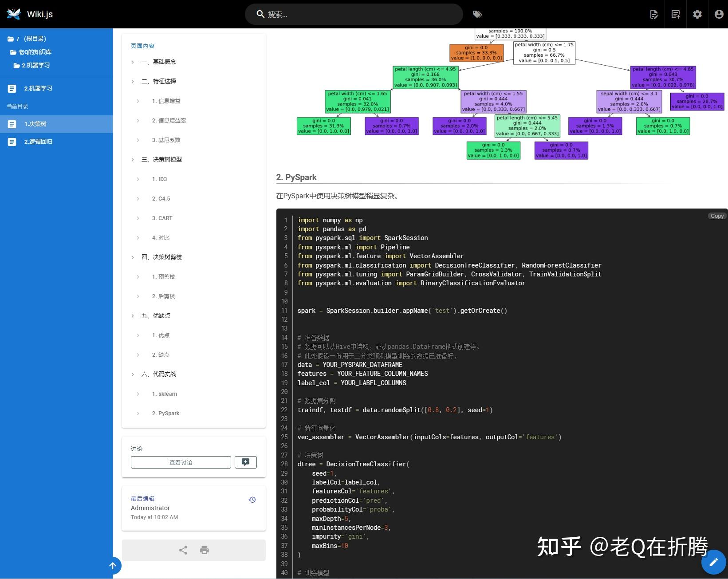Click the tag browsing icon beside search
Screen dimensions: 728x579
point(477,14)
